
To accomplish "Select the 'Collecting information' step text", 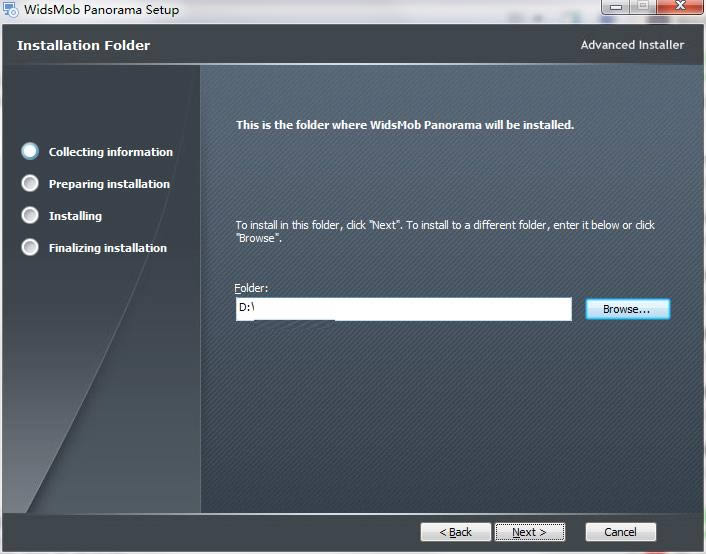I will point(111,152).
